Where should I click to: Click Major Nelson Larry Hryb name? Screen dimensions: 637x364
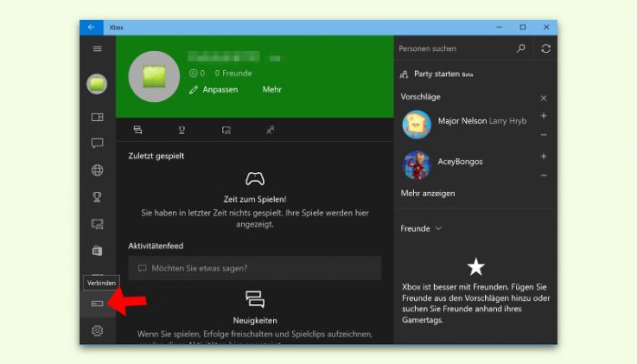[481, 121]
